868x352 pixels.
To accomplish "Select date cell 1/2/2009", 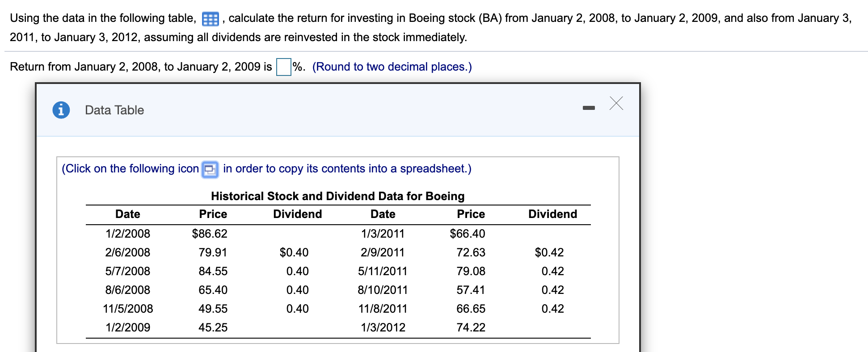I will point(128,327).
